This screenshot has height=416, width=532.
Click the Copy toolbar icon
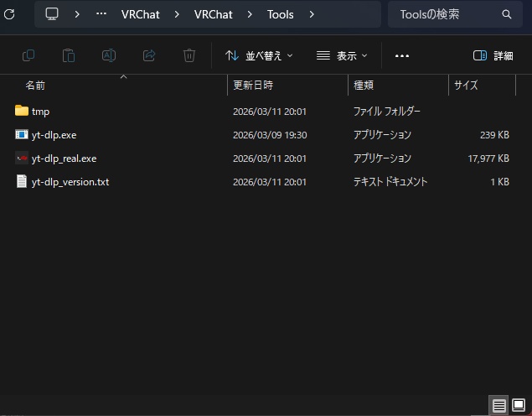pyautogui.click(x=28, y=55)
